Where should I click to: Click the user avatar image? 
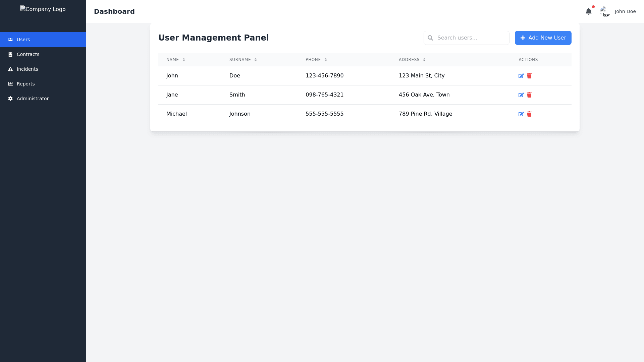605,11
